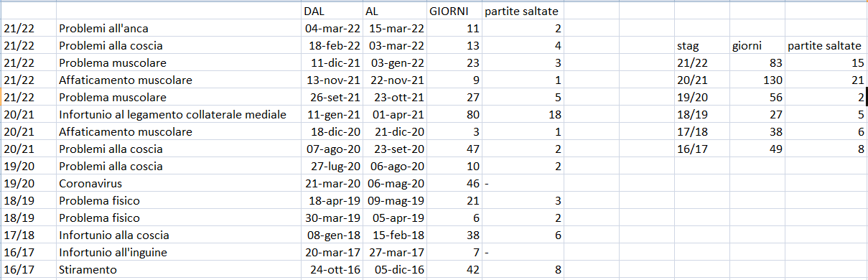Click the Stiramento injury cell
Viewport: 868px width, 280px height.
pyautogui.click(x=179, y=270)
